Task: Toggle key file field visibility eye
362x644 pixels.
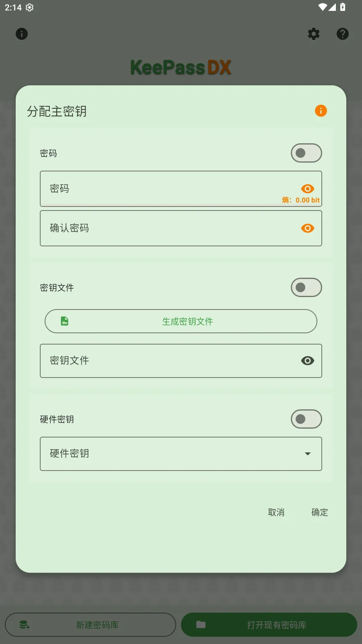Action: 308,361
